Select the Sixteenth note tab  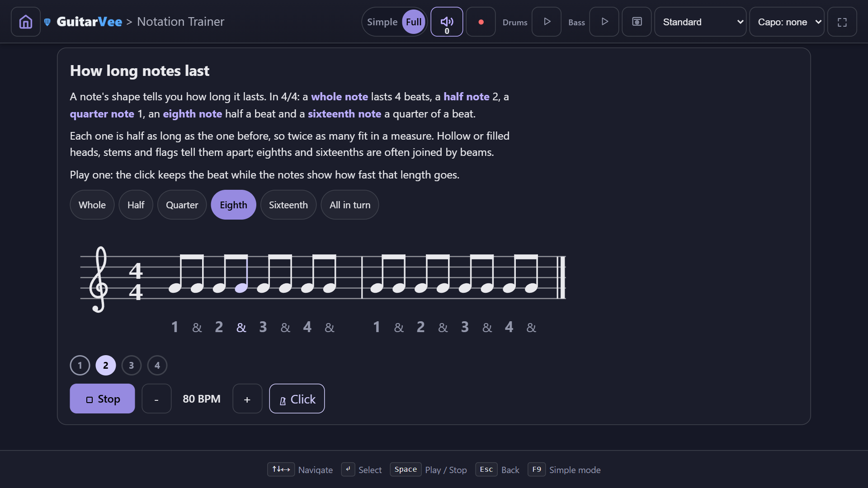tap(288, 205)
